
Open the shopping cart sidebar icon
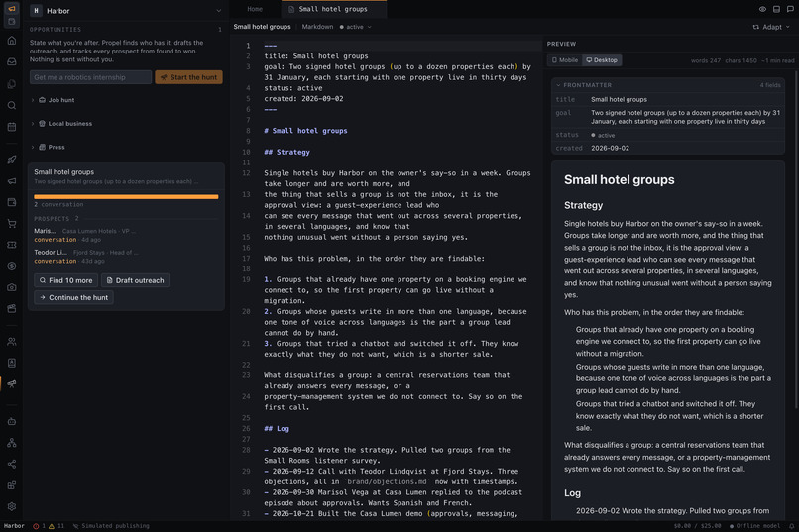pos(11,224)
